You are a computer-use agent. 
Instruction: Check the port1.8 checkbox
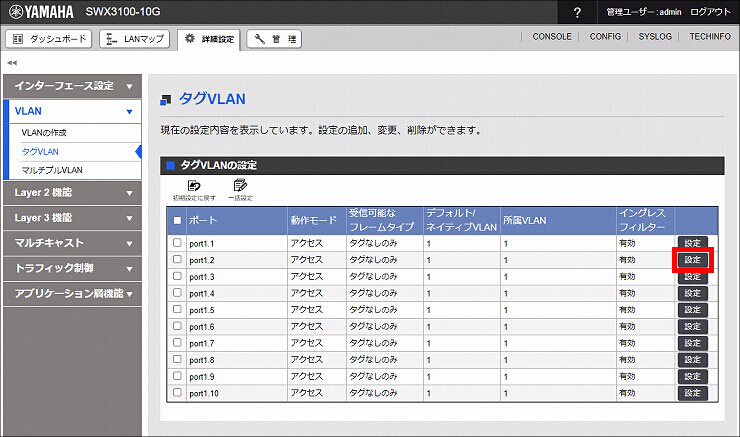177,359
